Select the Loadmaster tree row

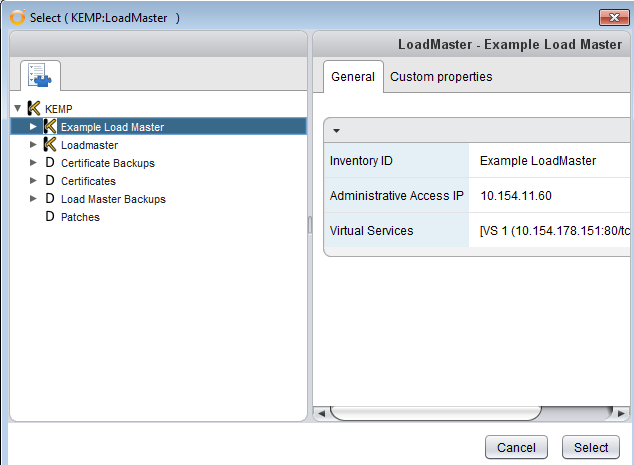coord(158,145)
